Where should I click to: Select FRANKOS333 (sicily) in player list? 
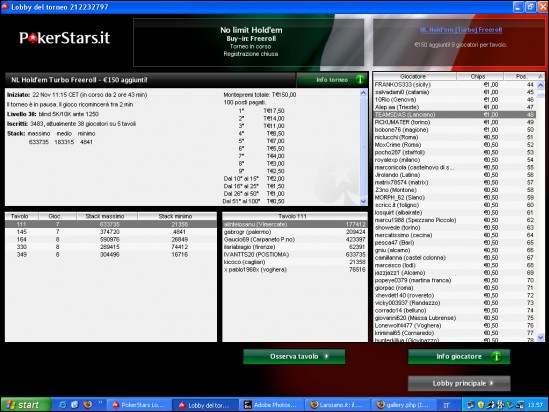pos(454,84)
